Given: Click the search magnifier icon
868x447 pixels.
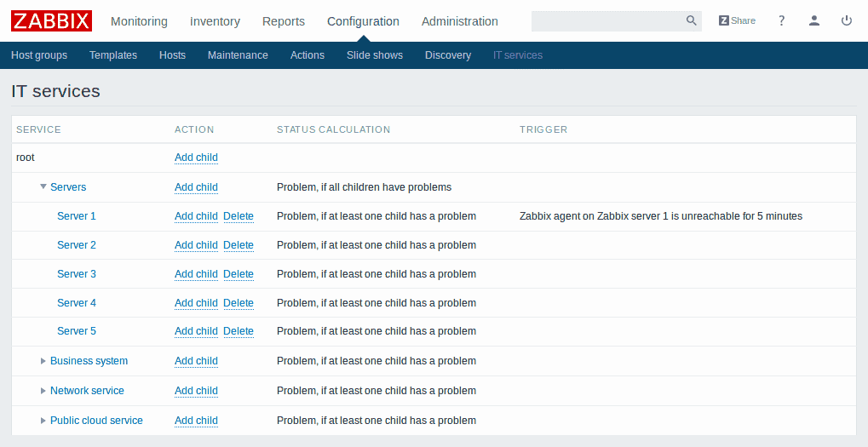Looking at the screenshot, I should pos(691,21).
